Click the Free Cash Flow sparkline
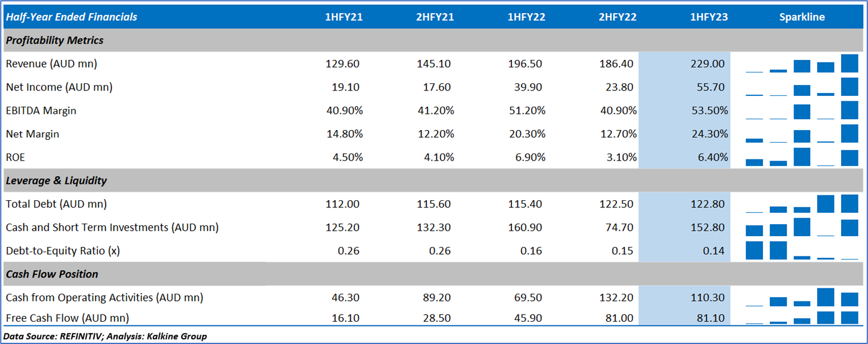 pyautogui.click(x=801, y=318)
